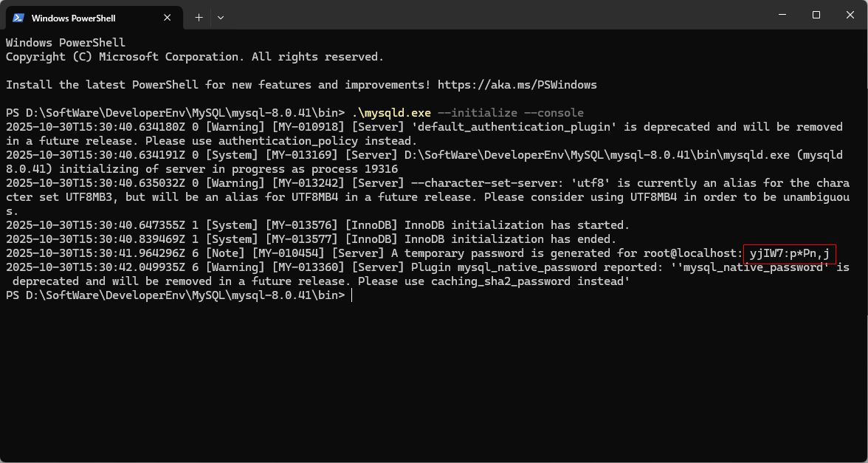
Task: Select the highlighted temporary password yjIW7:p*Pn,j
Action: tap(791, 253)
